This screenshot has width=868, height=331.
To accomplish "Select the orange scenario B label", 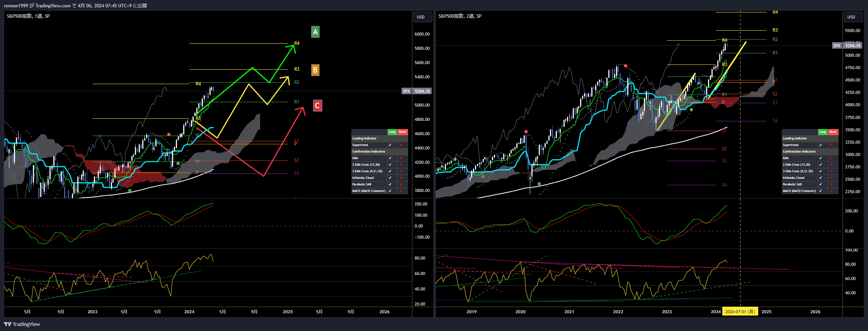I will click(315, 70).
